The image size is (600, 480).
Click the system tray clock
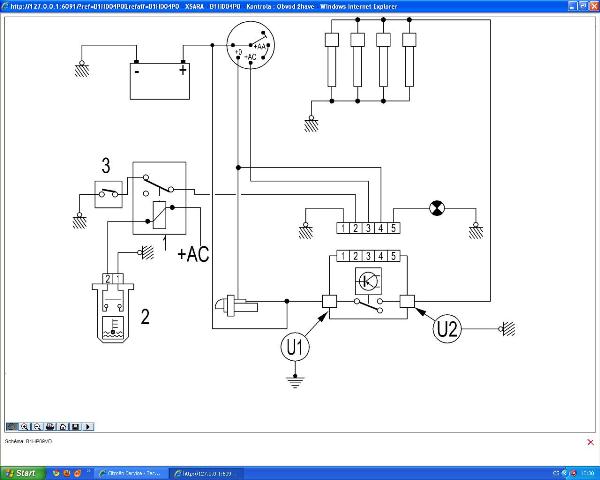click(588, 473)
